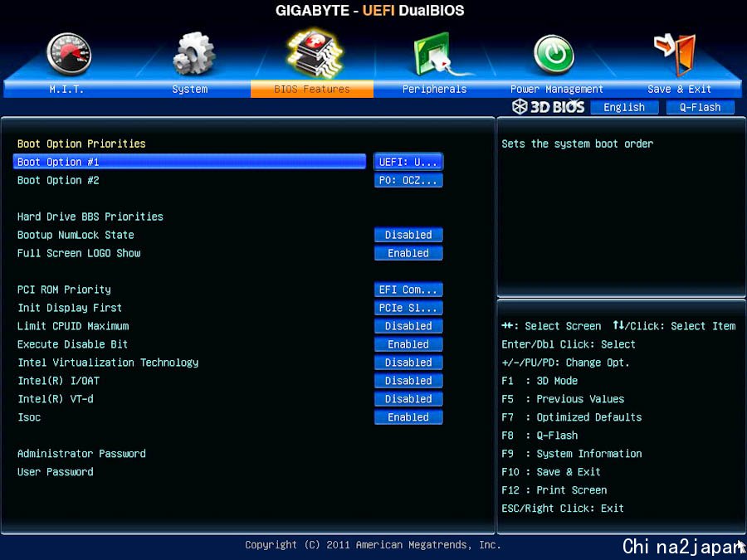Open Boot Option #2 value dropdown
Screen dimensions: 747x560
[x=408, y=180]
